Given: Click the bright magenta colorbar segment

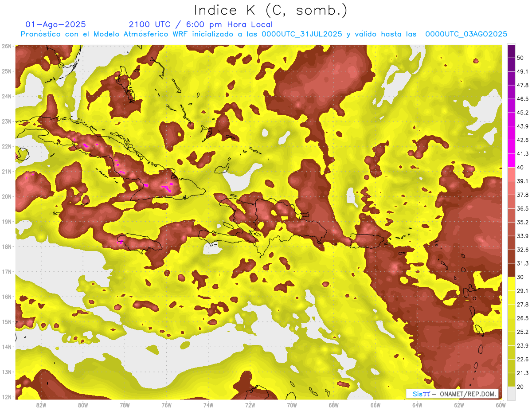Looking at the screenshot, I should [511, 160].
